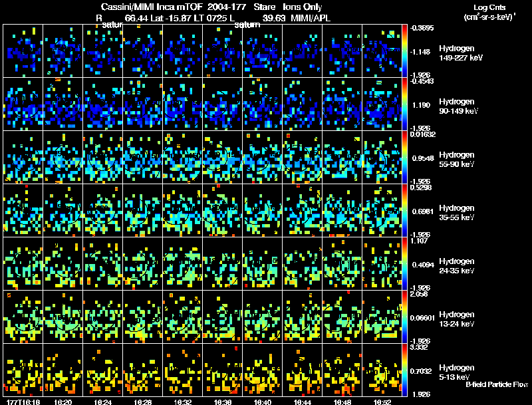Click the color bar for 5-13 keV row

tap(404, 370)
